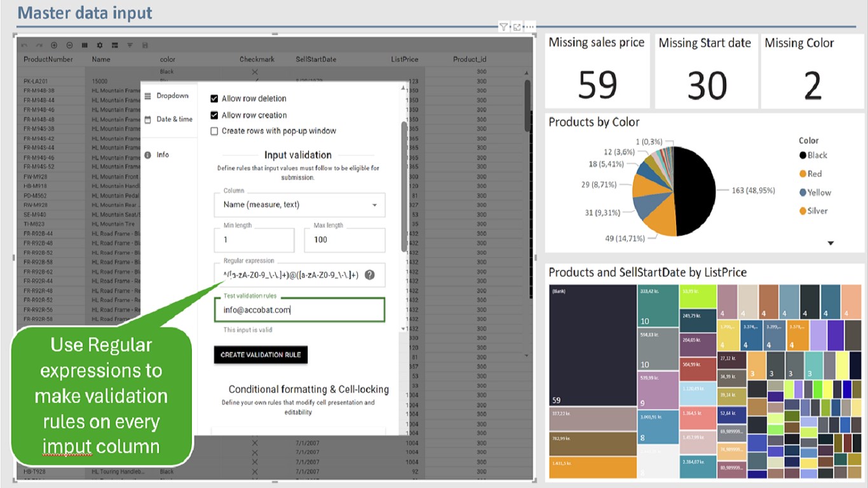Select the 1.003,91 kr. treemap tile
This screenshot has width=868, height=488.
658,427
